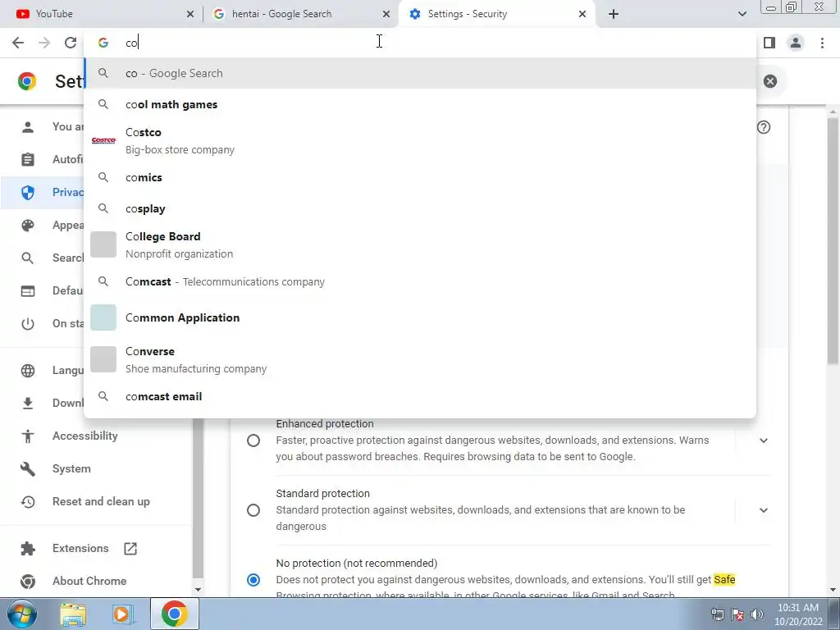Screen dimensions: 840x630
Task: Select the Appearance palette icon
Action: click(28, 226)
